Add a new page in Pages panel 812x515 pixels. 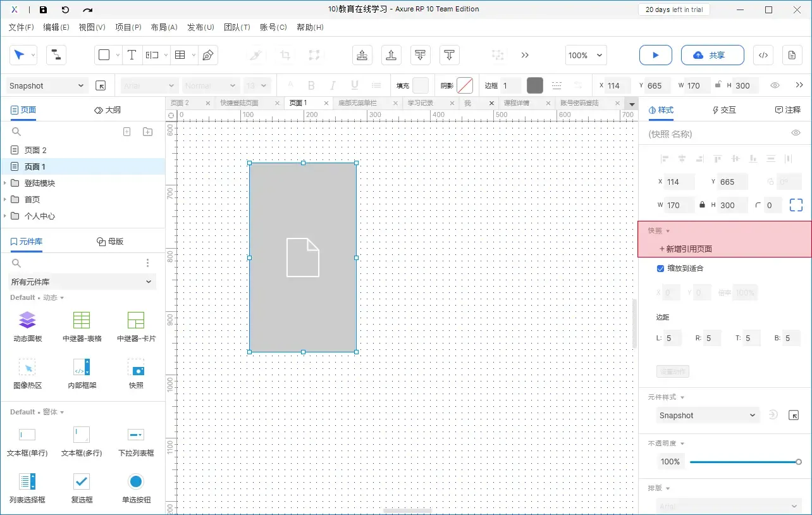click(x=126, y=132)
